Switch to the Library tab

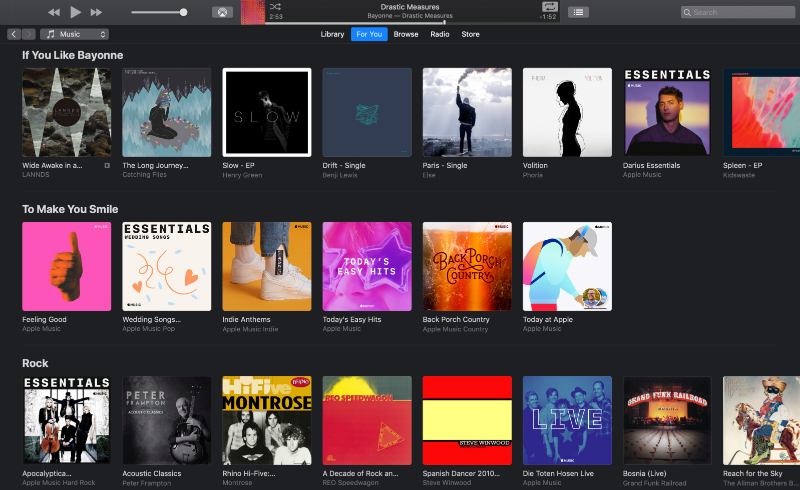click(332, 34)
